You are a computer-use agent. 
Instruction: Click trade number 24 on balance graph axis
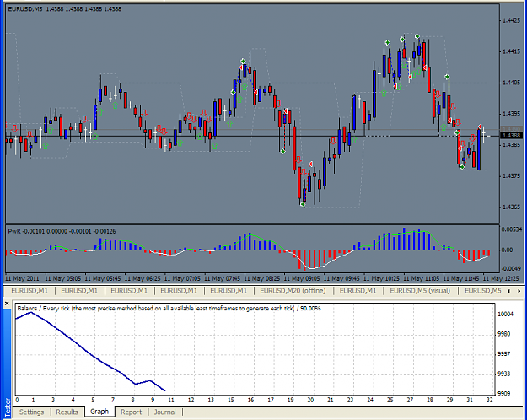pyautogui.click(x=370, y=400)
